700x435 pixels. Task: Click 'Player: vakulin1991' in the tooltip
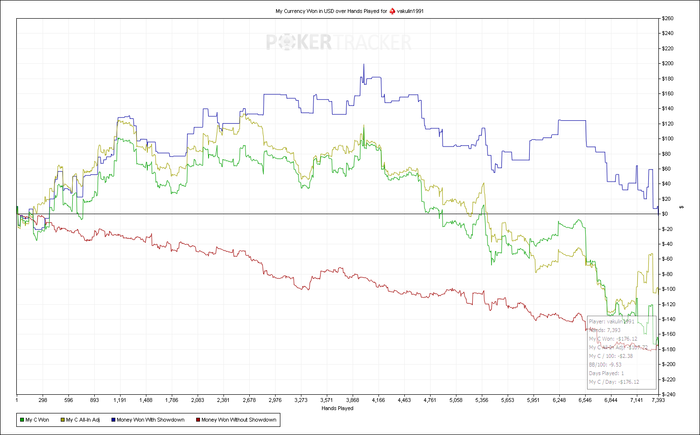coord(611,322)
